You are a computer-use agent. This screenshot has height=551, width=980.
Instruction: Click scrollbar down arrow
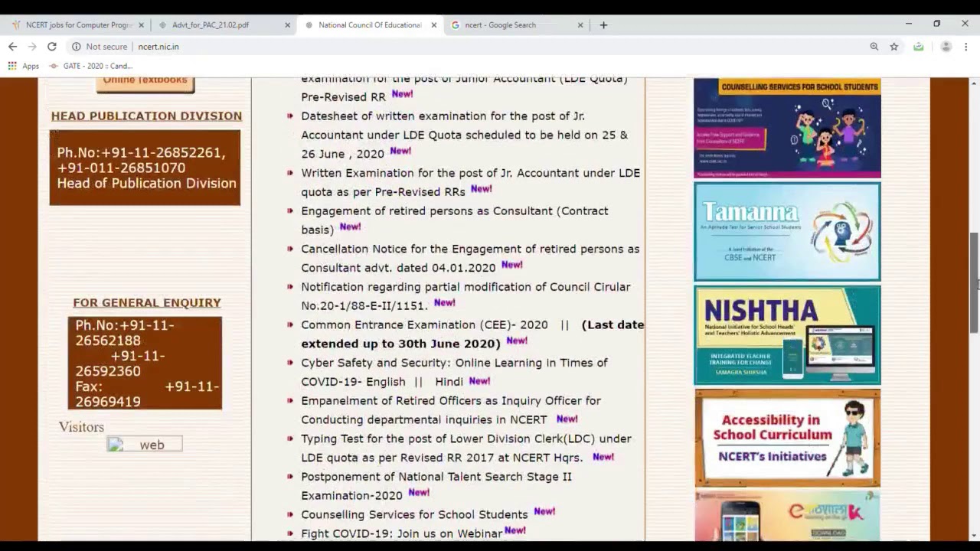click(974, 536)
